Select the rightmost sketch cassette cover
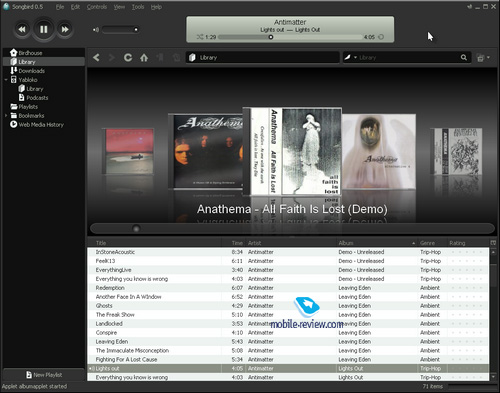 coord(456,152)
